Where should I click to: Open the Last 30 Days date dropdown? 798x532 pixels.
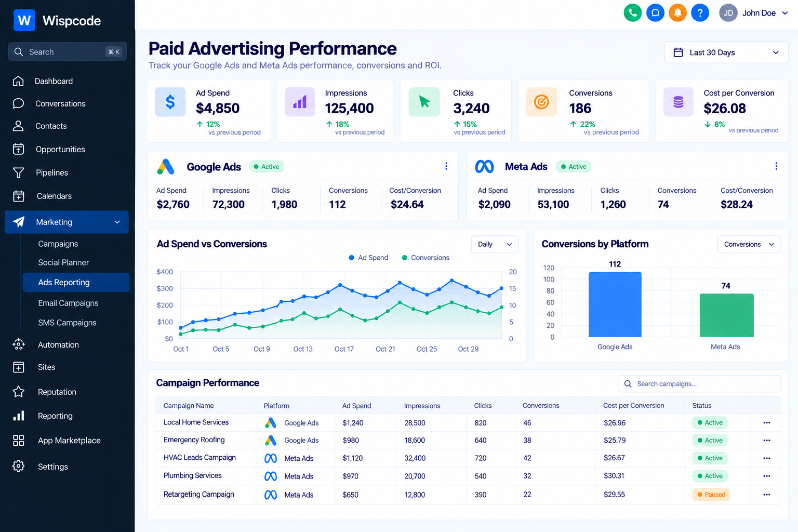pyautogui.click(x=726, y=52)
